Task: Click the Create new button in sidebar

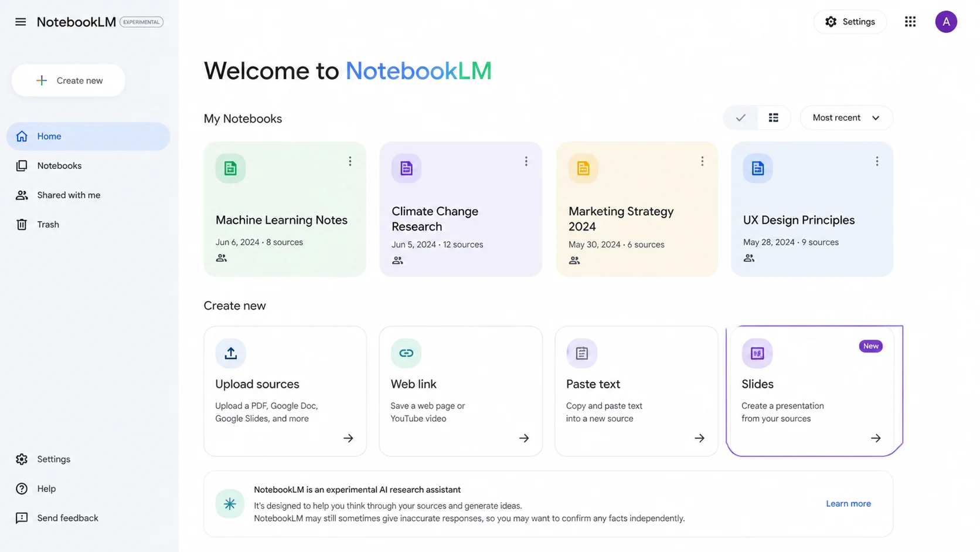Action: coord(69,80)
